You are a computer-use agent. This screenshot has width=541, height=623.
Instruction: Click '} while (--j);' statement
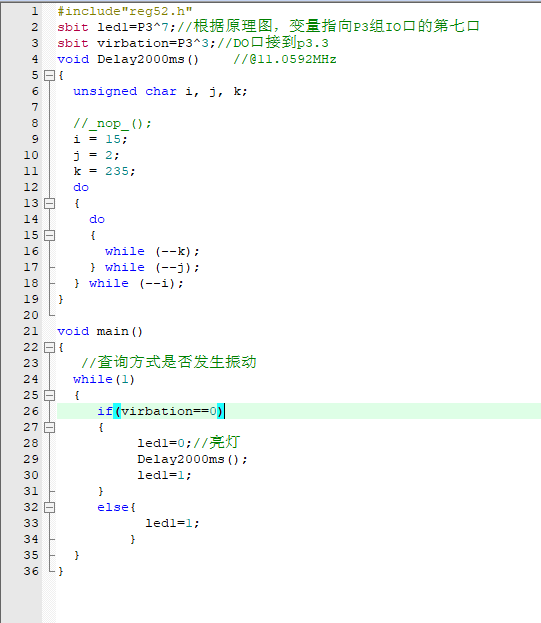144,267
